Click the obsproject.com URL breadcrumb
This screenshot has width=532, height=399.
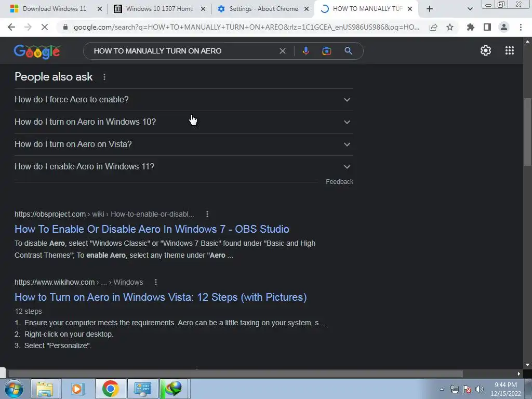coord(104,214)
